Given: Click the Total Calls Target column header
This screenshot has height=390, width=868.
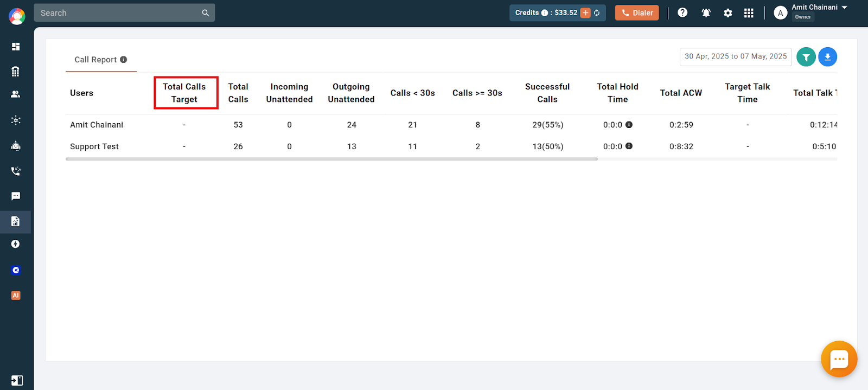Looking at the screenshot, I should (x=184, y=93).
